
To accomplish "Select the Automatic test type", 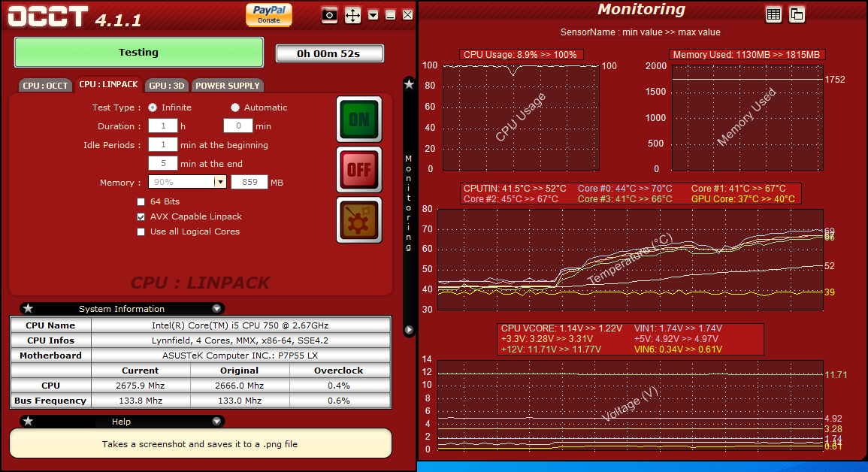I will click(x=235, y=107).
